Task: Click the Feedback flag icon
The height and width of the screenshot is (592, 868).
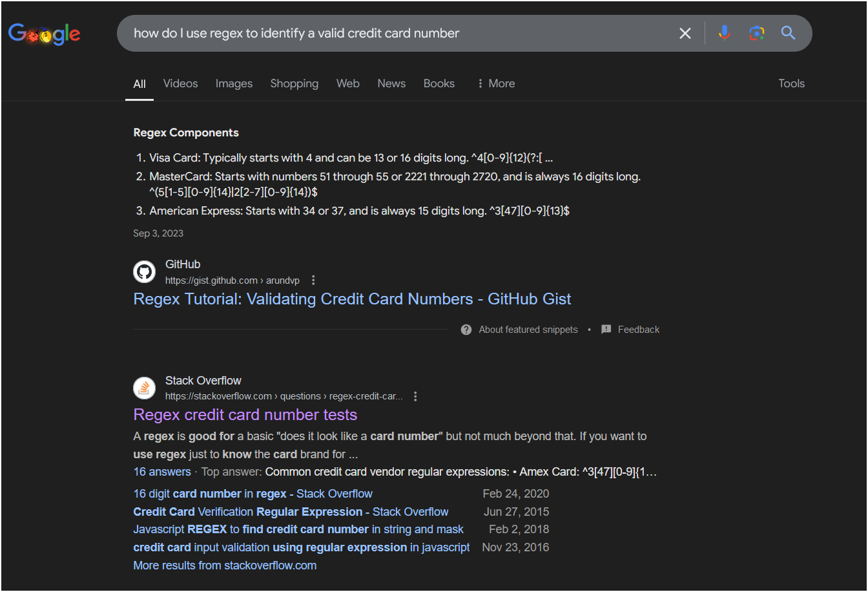Action: 606,330
